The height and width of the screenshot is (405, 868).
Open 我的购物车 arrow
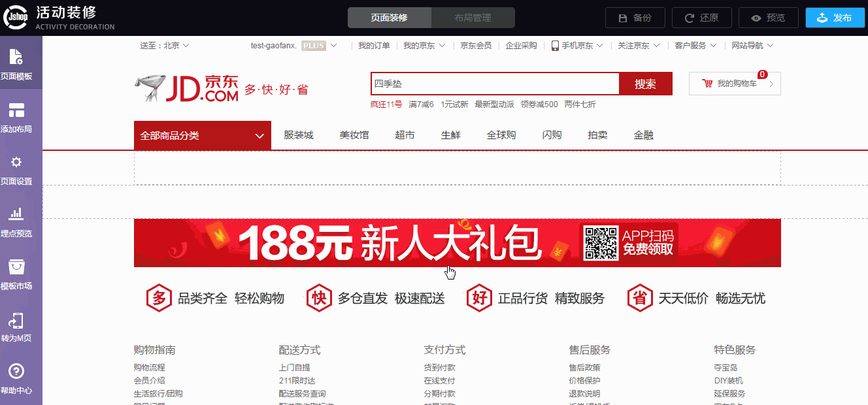click(x=771, y=84)
